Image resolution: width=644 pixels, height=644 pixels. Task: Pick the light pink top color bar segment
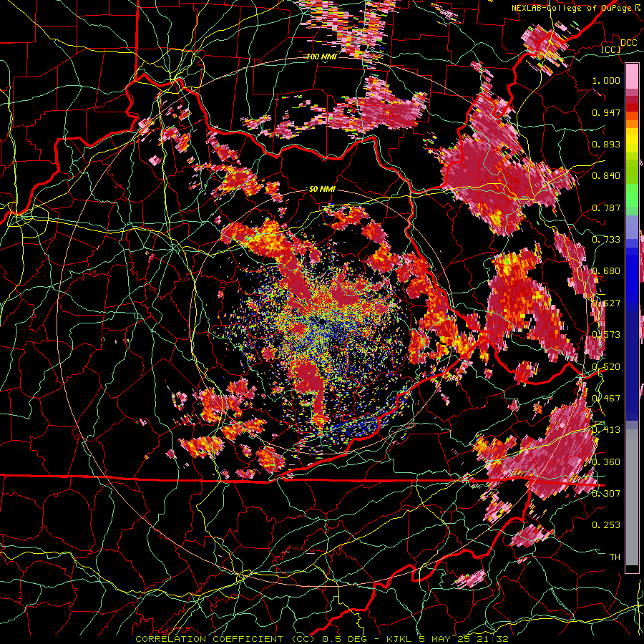coord(632,77)
